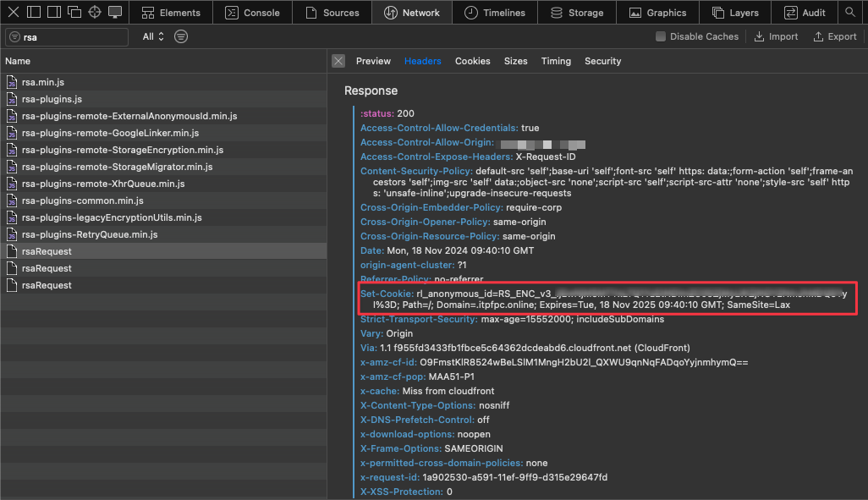
Task: View the Cookies detail tab
Action: (x=472, y=61)
